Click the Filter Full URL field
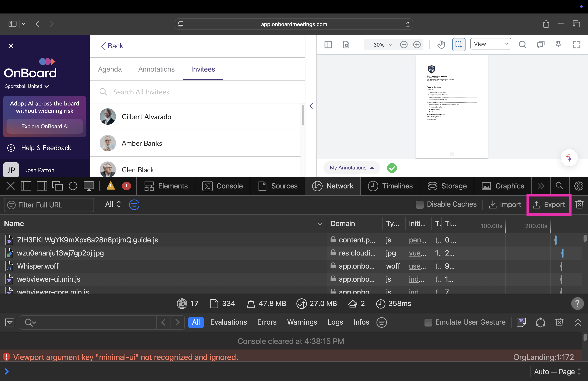 coord(49,205)
